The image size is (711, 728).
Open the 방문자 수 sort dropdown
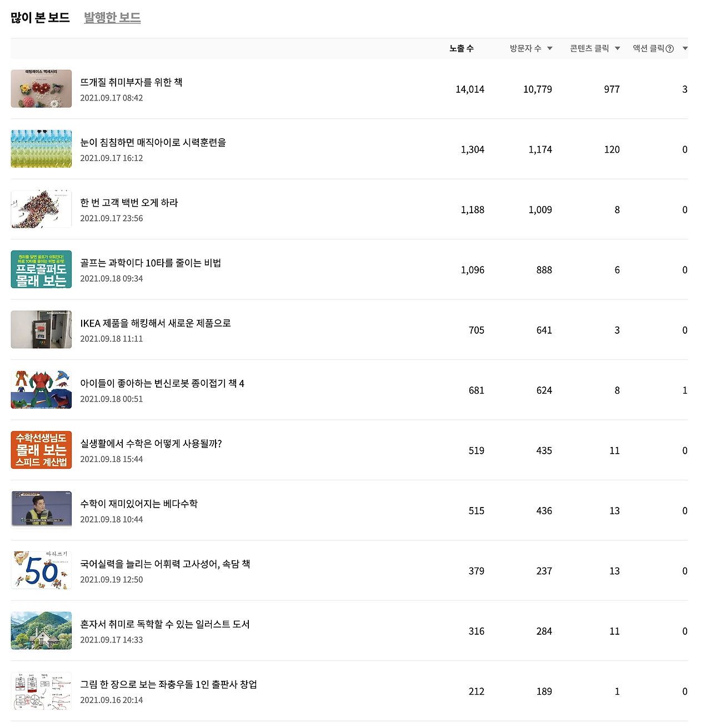point(550,48)
